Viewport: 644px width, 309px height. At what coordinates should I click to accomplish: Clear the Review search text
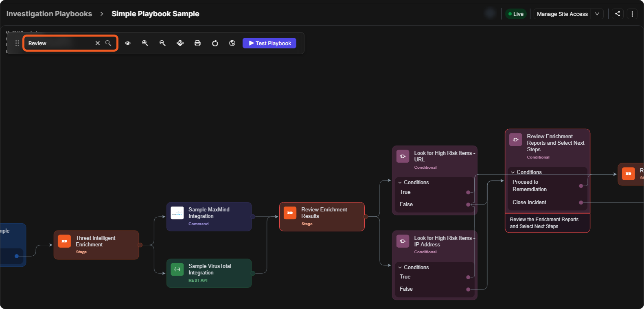[x=98, y=43]
